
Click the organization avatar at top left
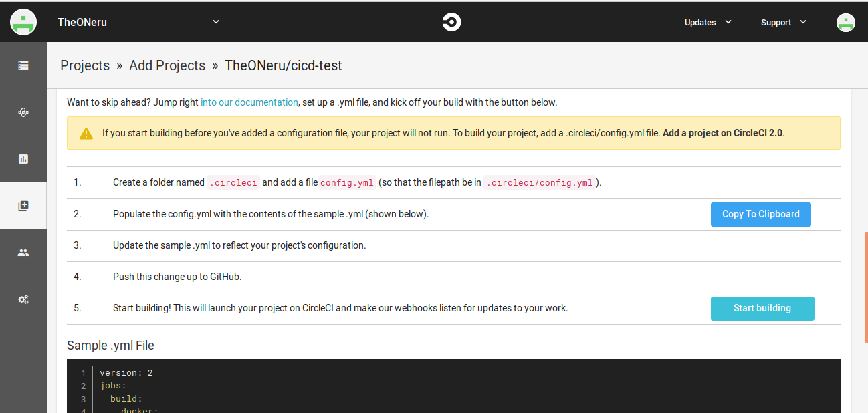pyautogui.click(x=23, y=22)
